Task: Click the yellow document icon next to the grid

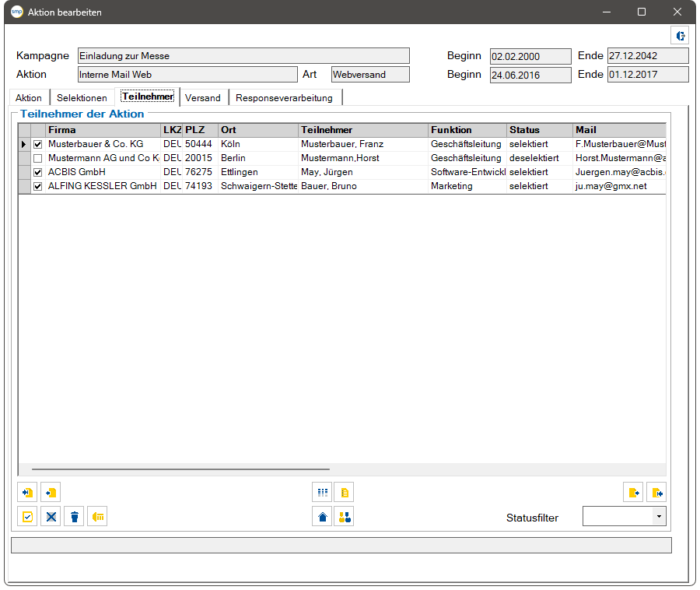Action: (x=345, y=493)
